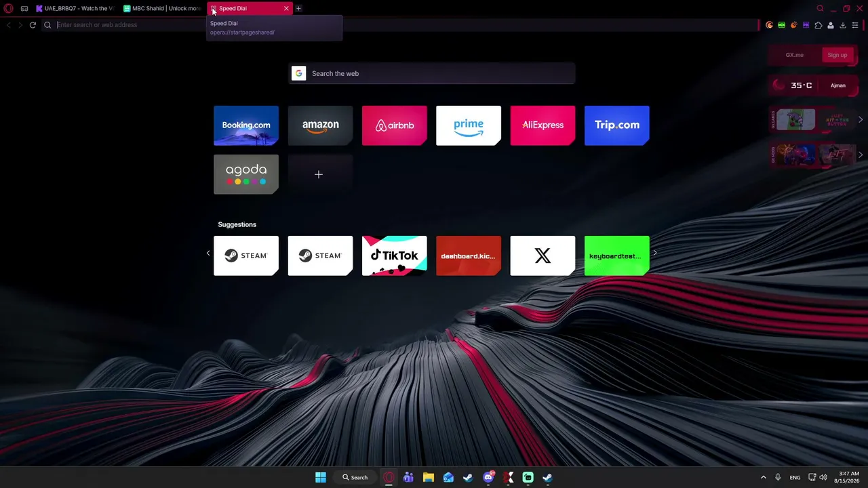
Task: Expand the GX Games carousel arrow
Action: click(861, 120)
